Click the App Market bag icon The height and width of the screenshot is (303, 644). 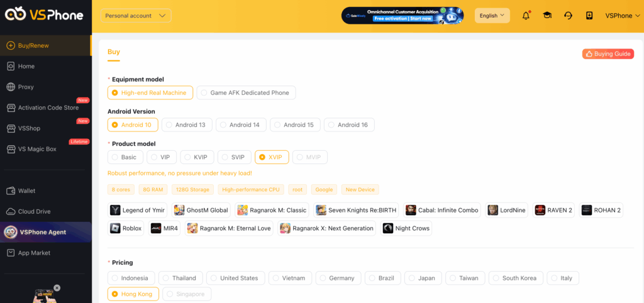[11, 253]
